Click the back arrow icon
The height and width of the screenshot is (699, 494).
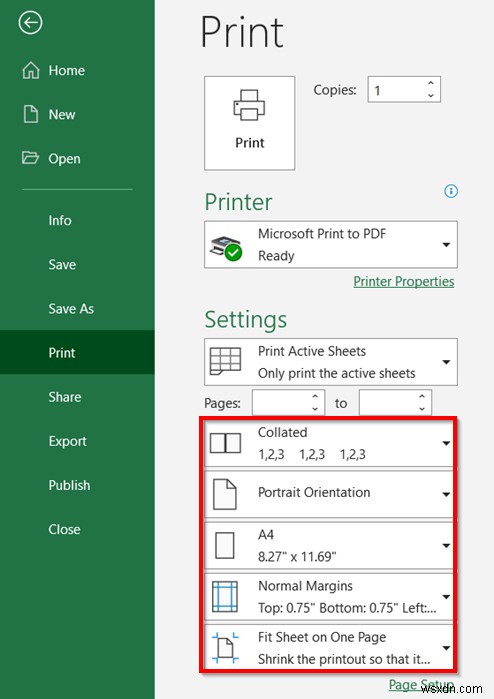click(x=30, y=23)
